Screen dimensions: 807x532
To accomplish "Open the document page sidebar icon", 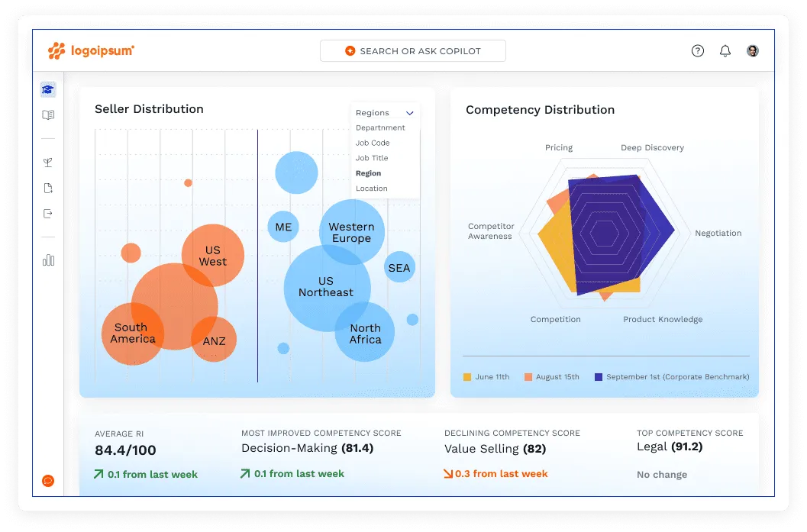I will tap(48, 189).
